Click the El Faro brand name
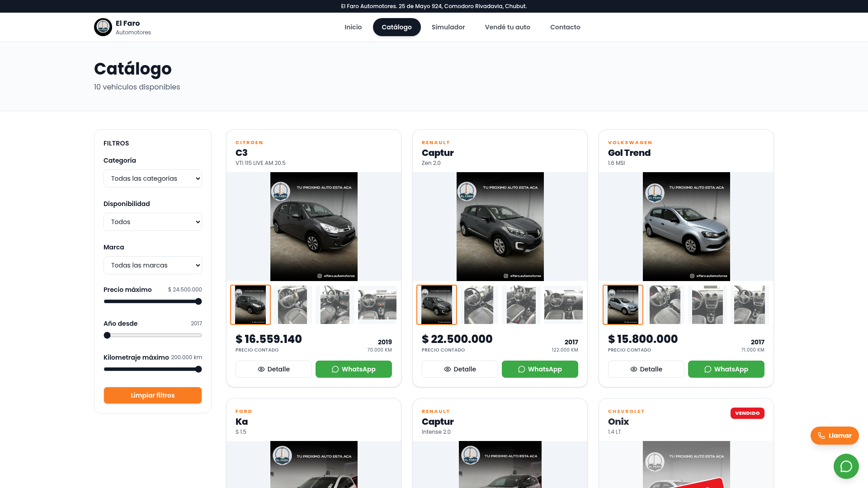The width and height of the screenshot is (868, 488). [x=127, y=23]
